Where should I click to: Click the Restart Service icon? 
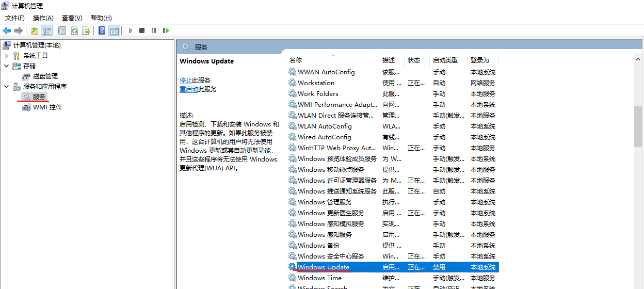coord(166,30)
